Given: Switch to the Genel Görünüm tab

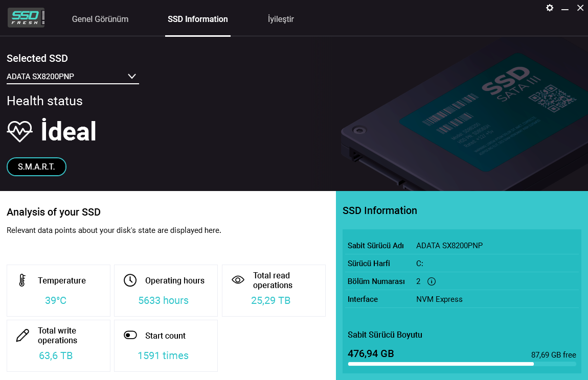Looking at the screenshot, I should click(100, 19).
